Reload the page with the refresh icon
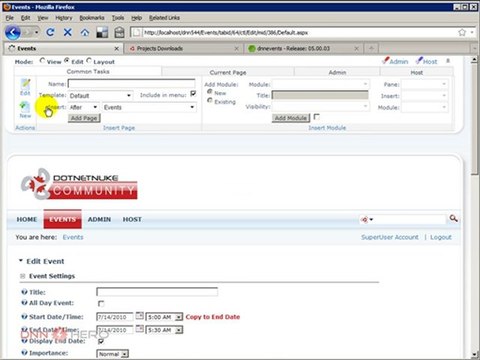 [50, 32]
